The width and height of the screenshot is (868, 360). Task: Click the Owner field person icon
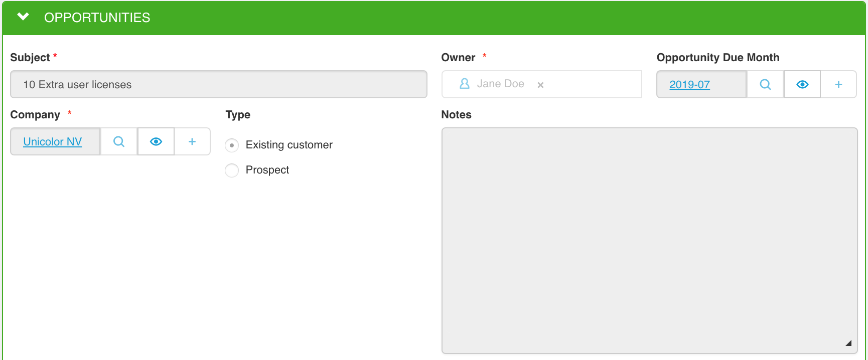point(465,84)
